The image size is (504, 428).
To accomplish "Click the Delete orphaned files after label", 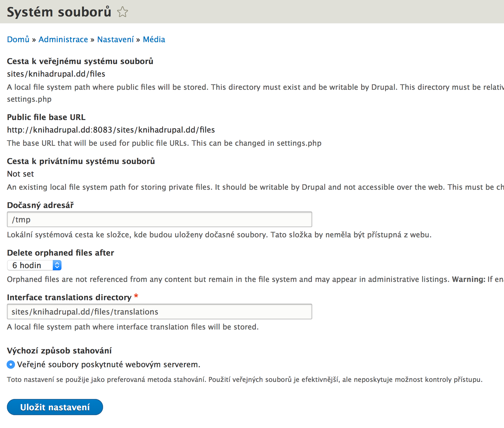I will click(x=61, y=253).
